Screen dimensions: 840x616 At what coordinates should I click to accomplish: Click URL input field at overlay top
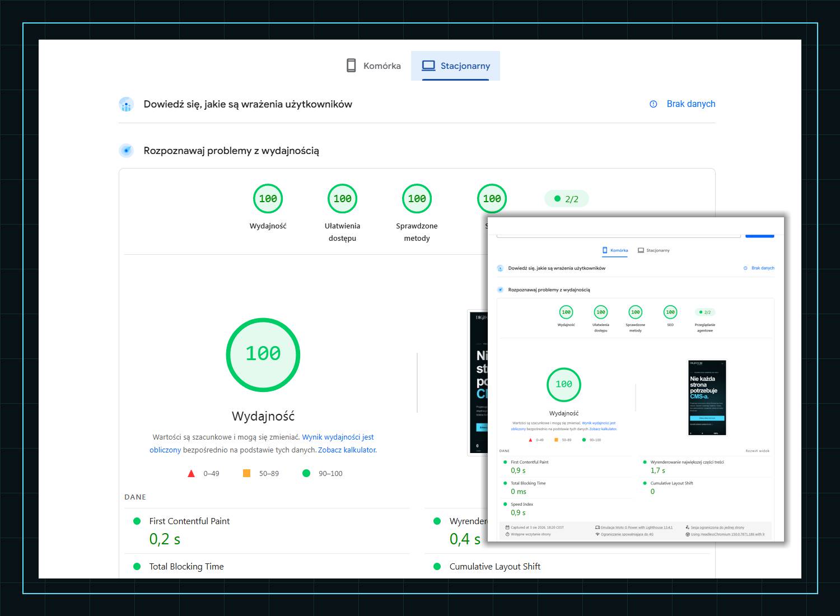pyautogui.click(x=618, y=235)
